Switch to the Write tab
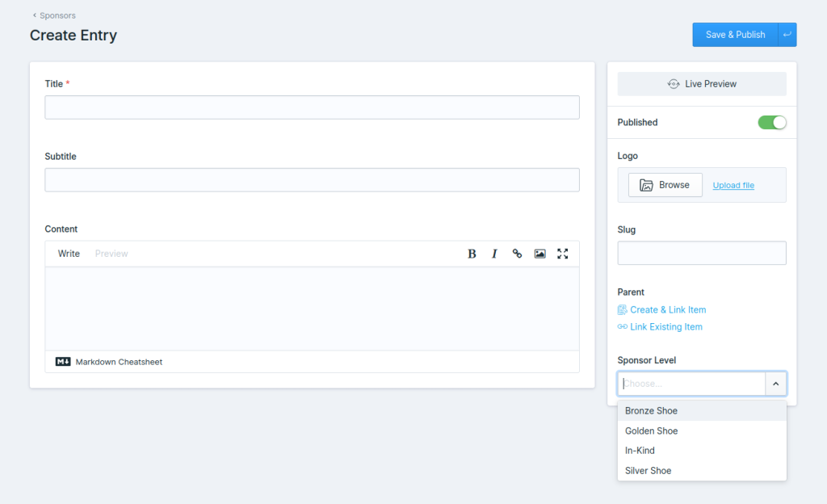This screenshot has width=827, height=504. coord(69,254)
